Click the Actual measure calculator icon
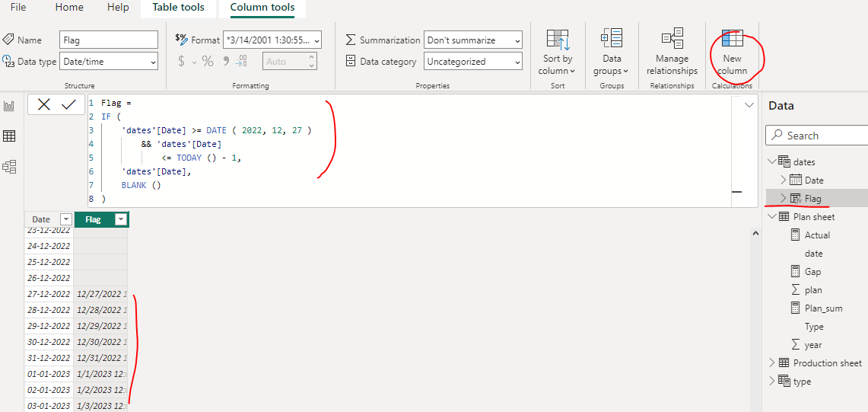Viewport: 868px width, 412px height. 796,235
